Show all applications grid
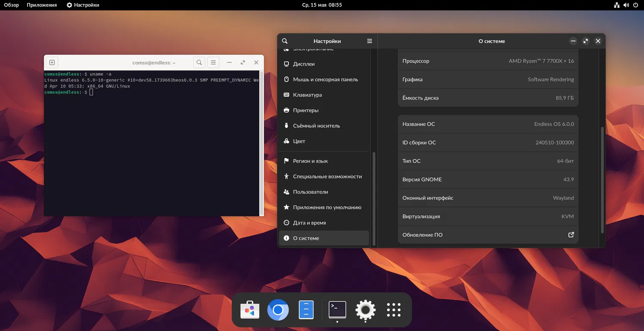 tap(394, 310)
